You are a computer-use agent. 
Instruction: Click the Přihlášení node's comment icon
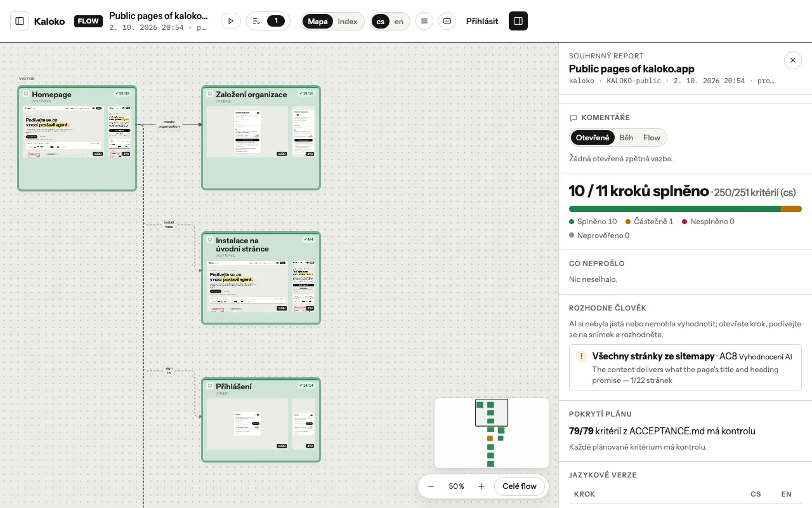[210, 386]
